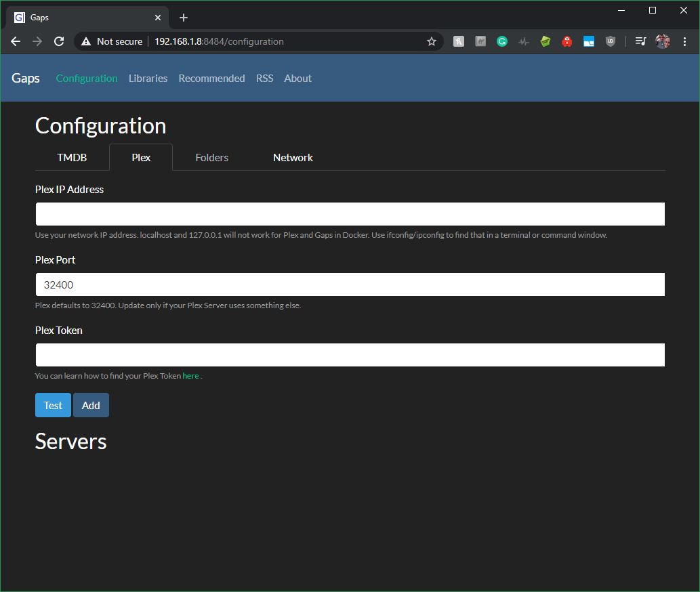Switch to the Network tab
Image resolution: width=700 pixels, height=592 pixels.
pos(293,157)
